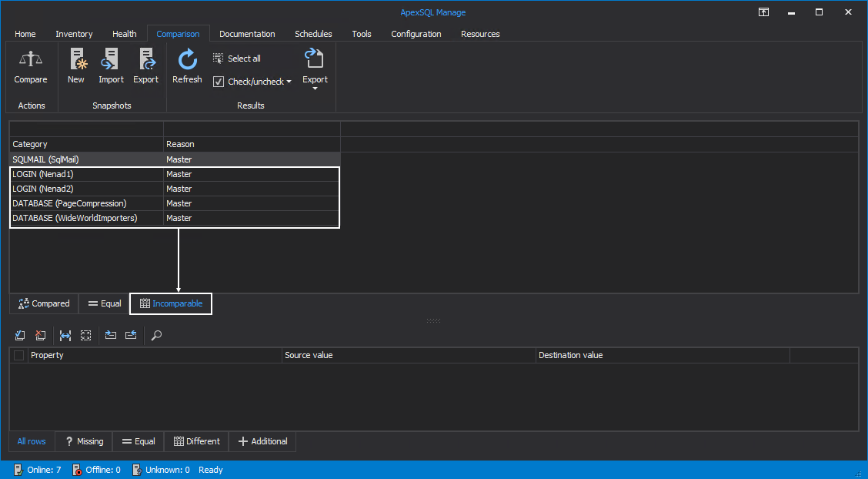Click the Master reason for WideWorldImporters

tap(179, 218)
